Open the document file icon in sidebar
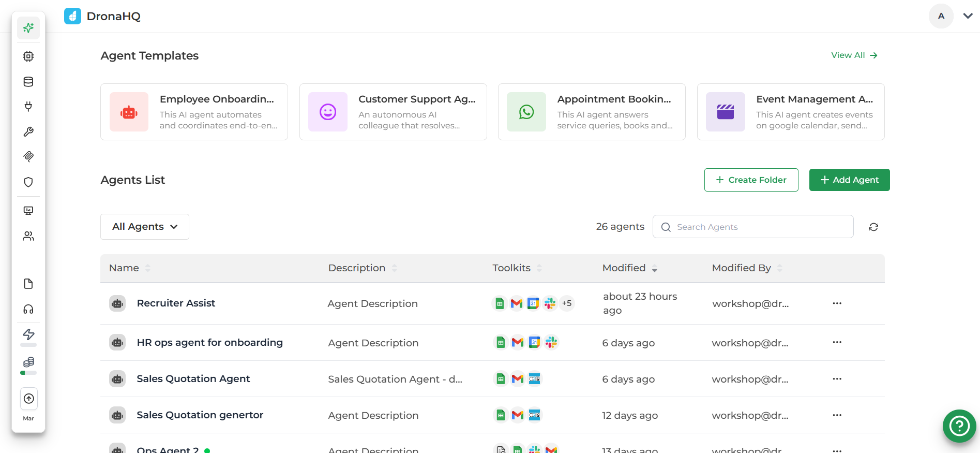This screenshot has width=980, height=453. pos(28,284)
